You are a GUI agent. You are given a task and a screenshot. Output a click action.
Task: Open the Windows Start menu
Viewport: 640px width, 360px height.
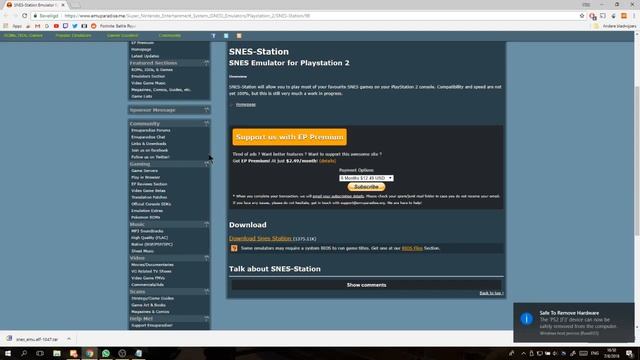coord(8,353)
